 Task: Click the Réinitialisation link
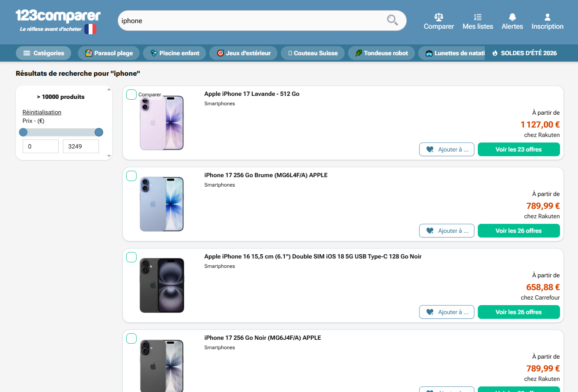pyautogui.click(x=42, y=112)
